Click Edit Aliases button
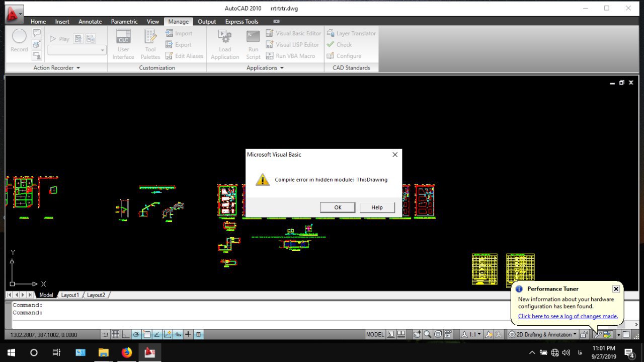This screenshot has height=362, width=644. point(184,56)
